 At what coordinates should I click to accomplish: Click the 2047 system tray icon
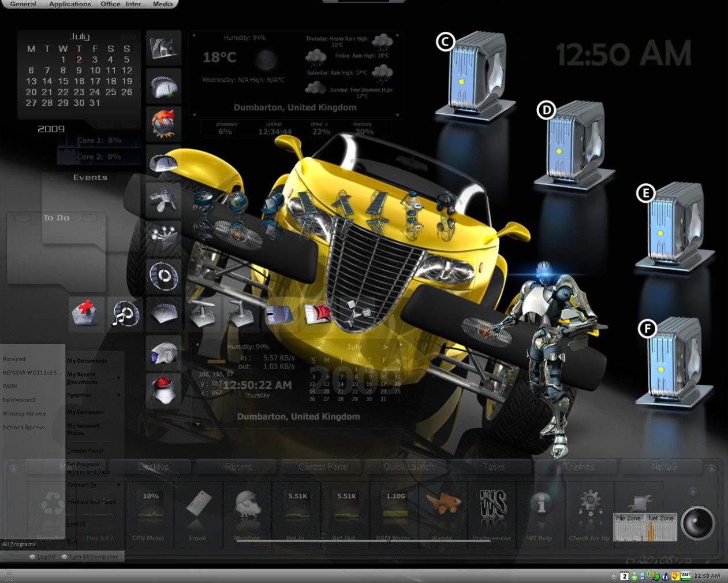686,575
